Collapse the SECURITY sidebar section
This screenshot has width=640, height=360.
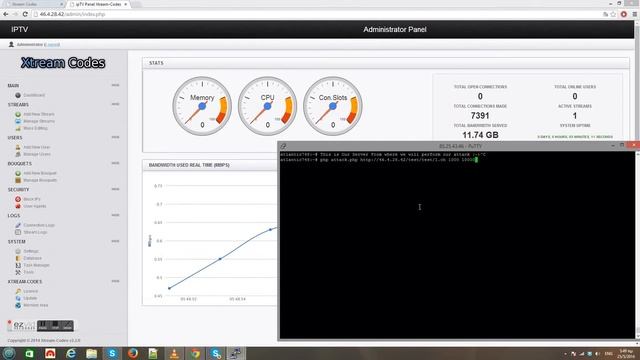[x=116, y=189]
